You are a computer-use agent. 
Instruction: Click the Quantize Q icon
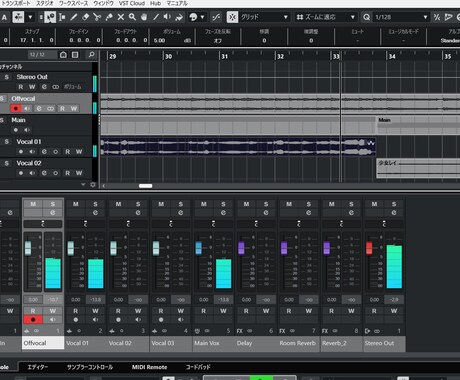367,17
